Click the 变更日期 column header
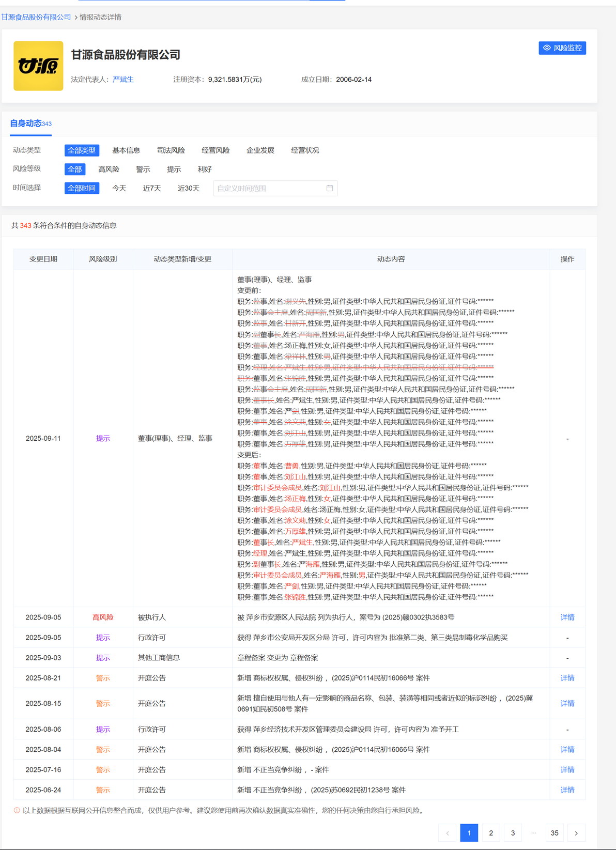 tap(43, 259)
